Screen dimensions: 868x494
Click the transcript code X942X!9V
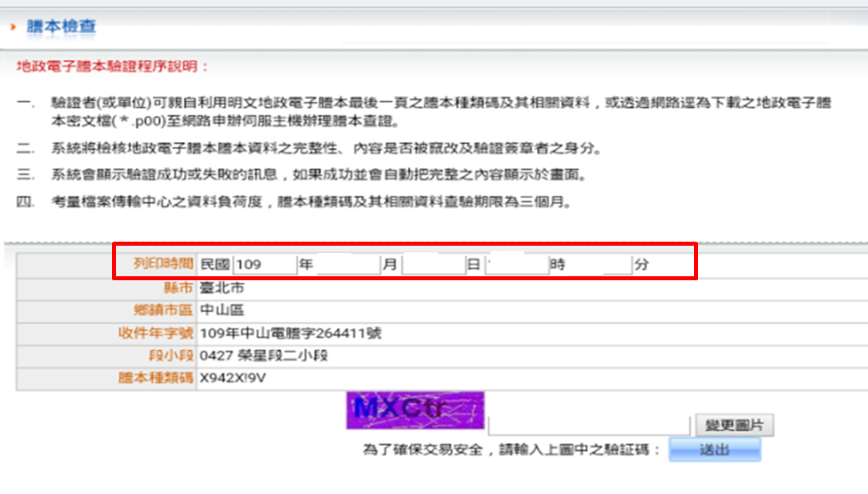(233, 378)
